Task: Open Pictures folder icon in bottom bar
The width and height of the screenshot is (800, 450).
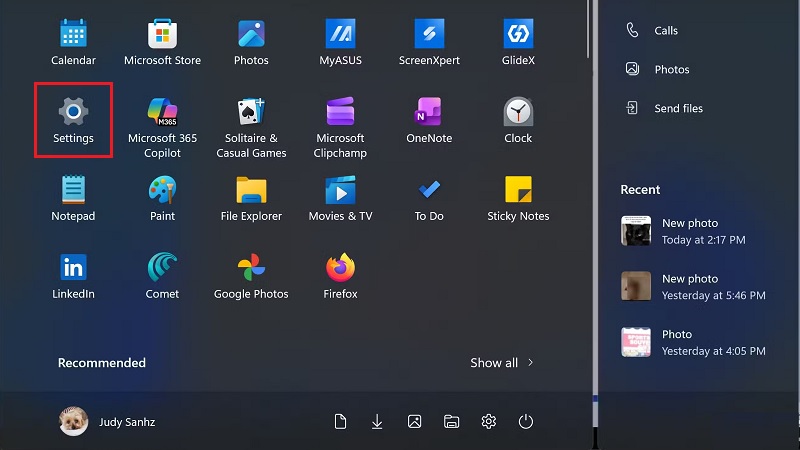Action: 414,421
